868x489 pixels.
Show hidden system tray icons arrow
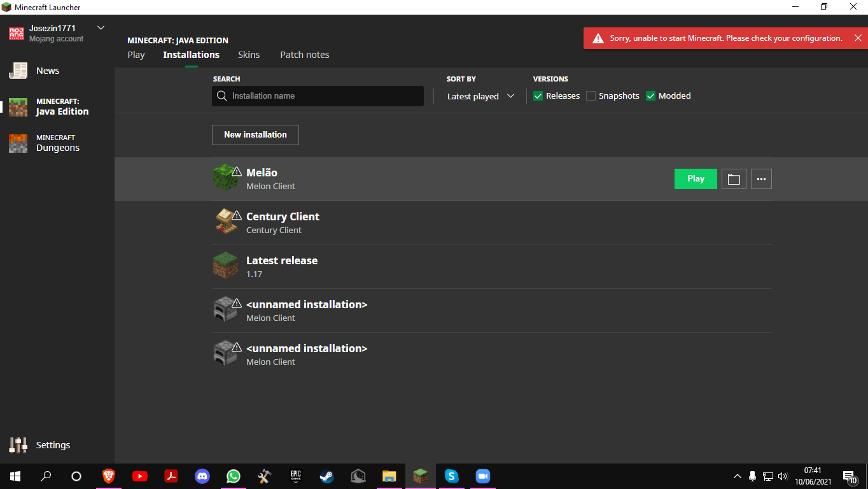(x=737, y=476)
